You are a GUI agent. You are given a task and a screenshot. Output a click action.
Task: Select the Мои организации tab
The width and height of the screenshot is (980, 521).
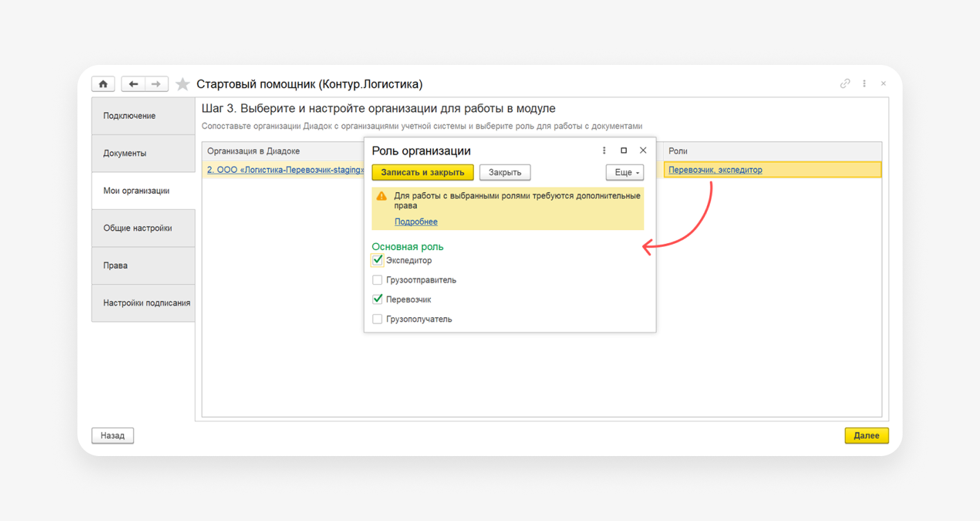tap(143, 191)
